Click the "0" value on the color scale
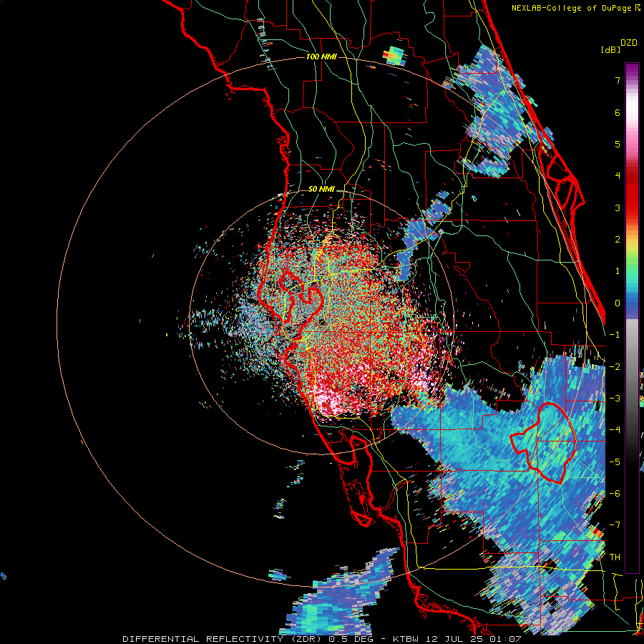The width and height of the screenshot is (644, 644). 618,303
